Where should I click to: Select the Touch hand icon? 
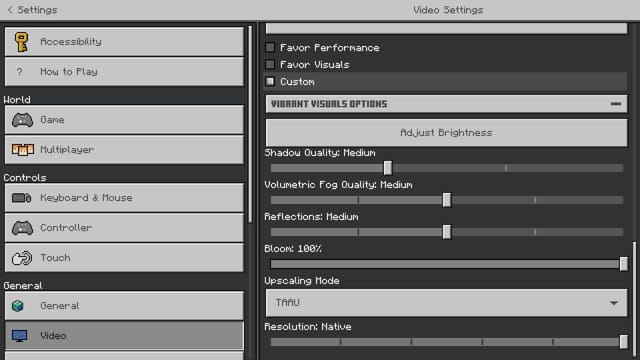tap(22, 258)
